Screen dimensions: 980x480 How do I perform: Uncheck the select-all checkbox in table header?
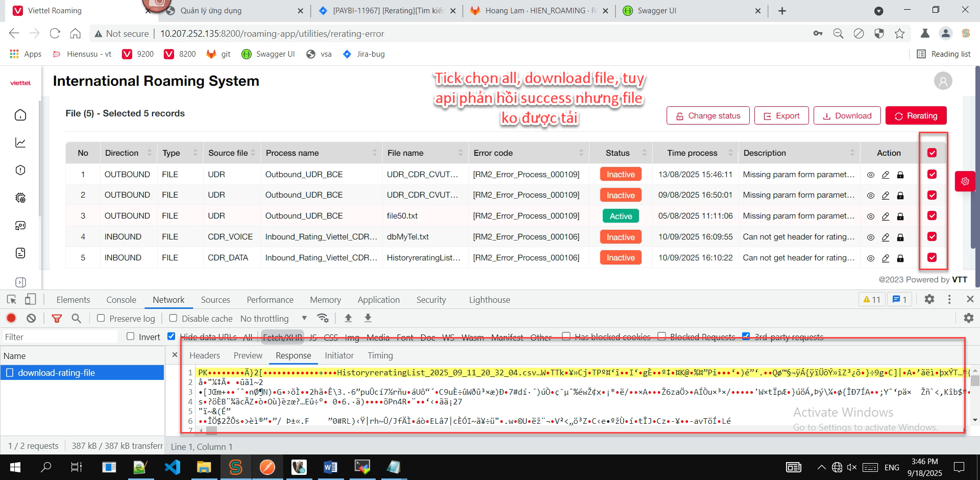click(x=932, y=153)
